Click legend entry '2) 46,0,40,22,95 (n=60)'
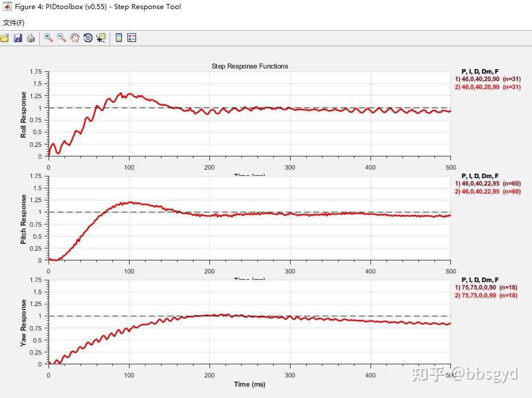The width and height of the screenshot is (532, 398). 488,191
